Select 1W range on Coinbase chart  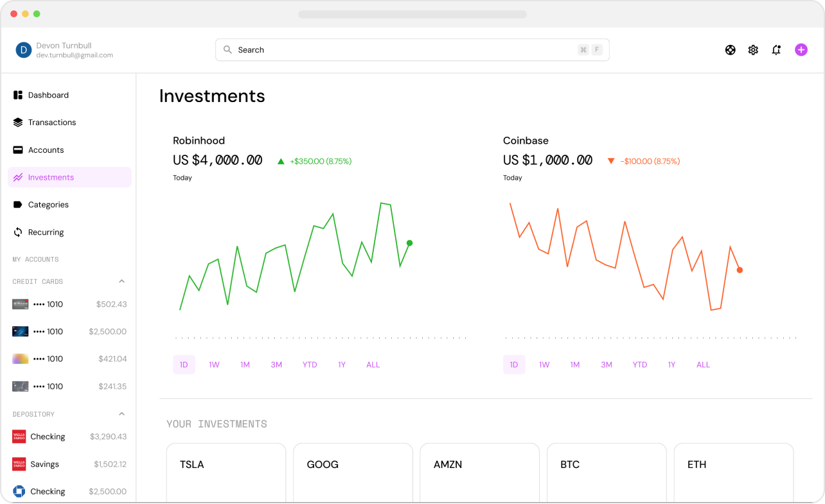coord(544,365)
